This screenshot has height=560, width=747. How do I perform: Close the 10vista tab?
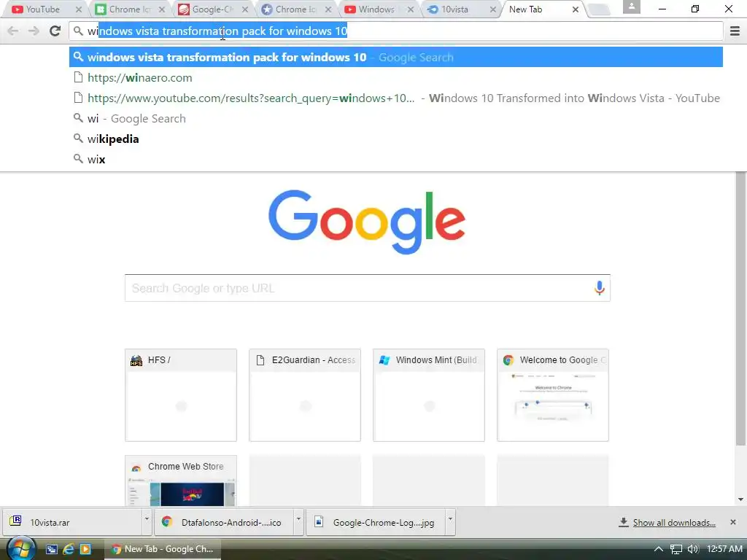point(492,9)
